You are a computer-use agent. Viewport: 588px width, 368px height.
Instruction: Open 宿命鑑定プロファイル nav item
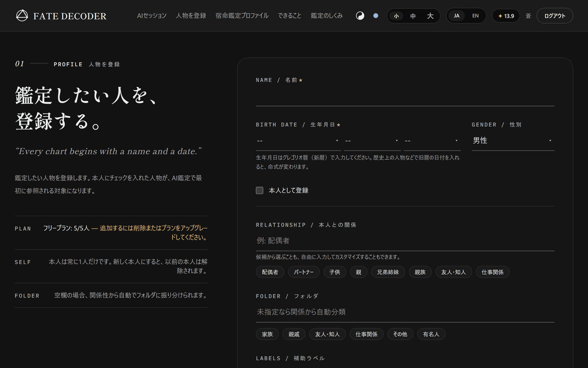pyautogui.click(x=242, y=16)
